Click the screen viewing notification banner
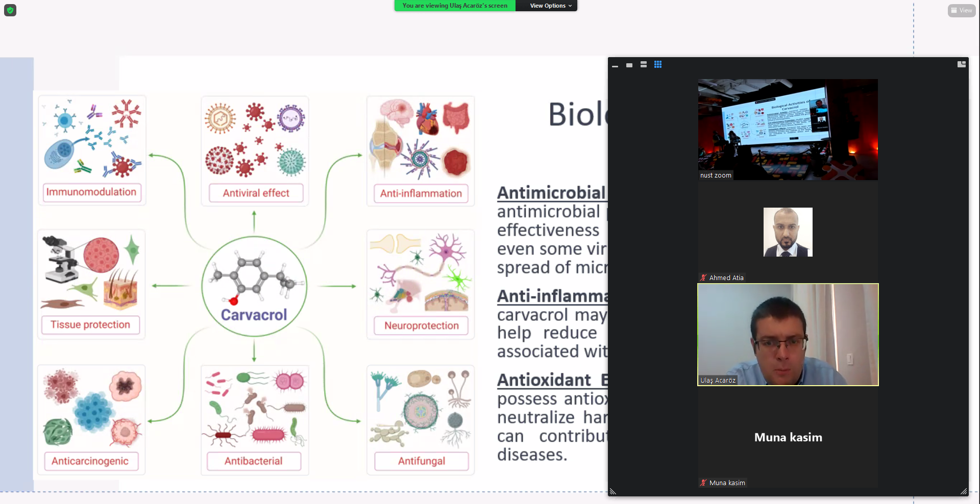The image size is (980, 504). click(454, 6)
